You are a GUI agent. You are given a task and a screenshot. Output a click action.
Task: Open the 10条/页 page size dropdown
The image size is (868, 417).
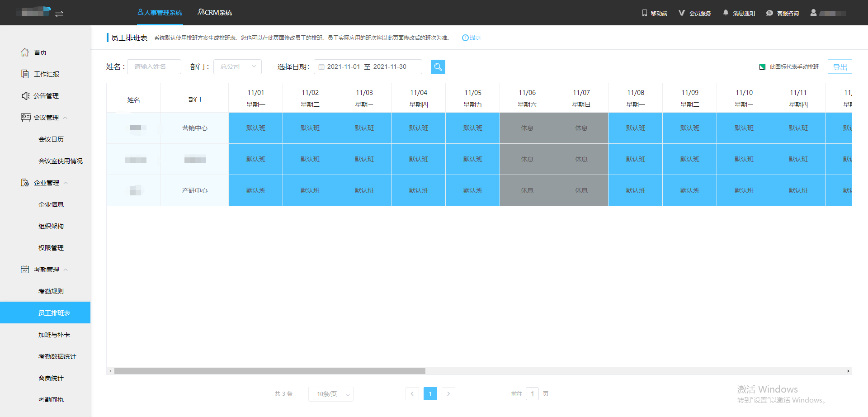tap(331, 394)
